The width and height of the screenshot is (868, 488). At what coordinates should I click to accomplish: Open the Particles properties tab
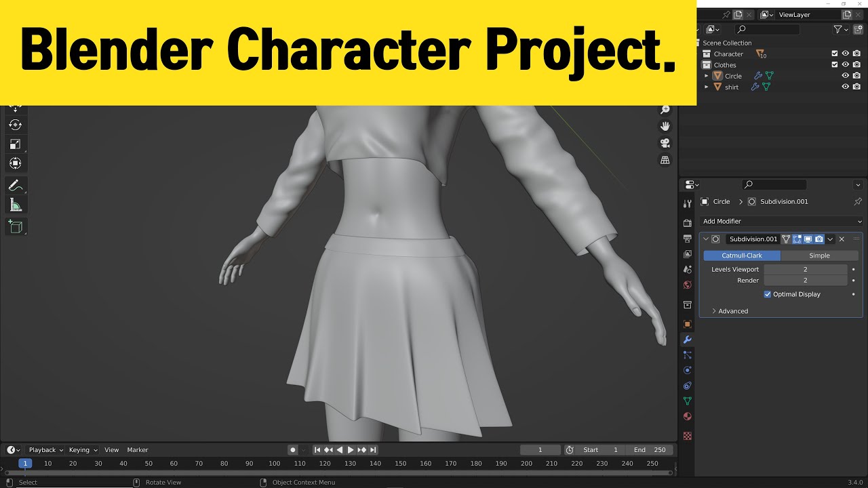pyautogui.click(x=688, y=354)
